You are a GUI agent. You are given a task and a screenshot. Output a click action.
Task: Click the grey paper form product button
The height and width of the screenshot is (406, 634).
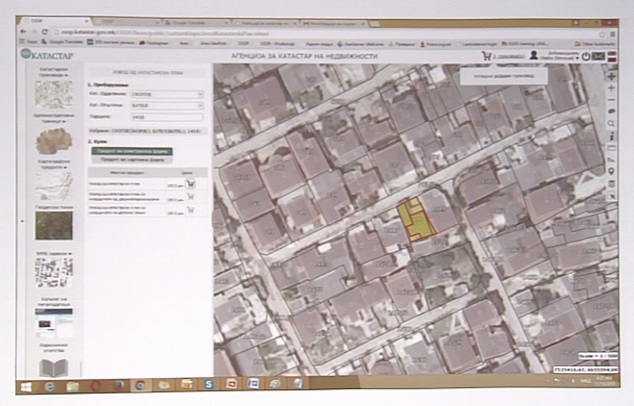pos(132,160)
